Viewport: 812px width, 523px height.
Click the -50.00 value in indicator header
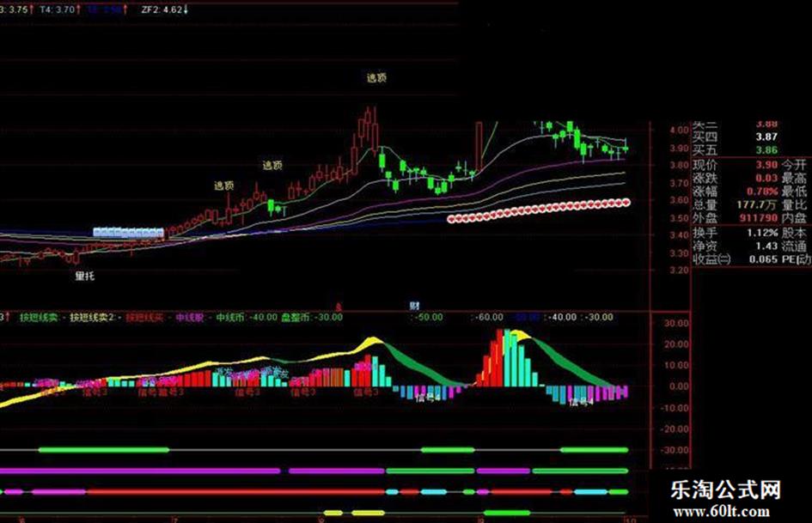coord(428,317)
